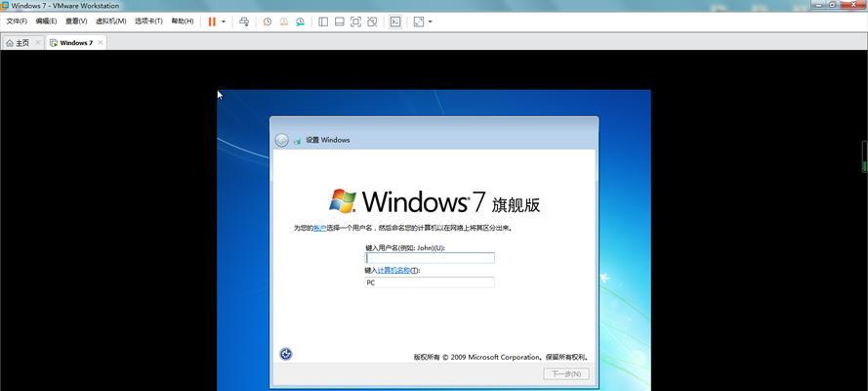Click the back arrow in 设置 Windows dialog

click(282, 140)
